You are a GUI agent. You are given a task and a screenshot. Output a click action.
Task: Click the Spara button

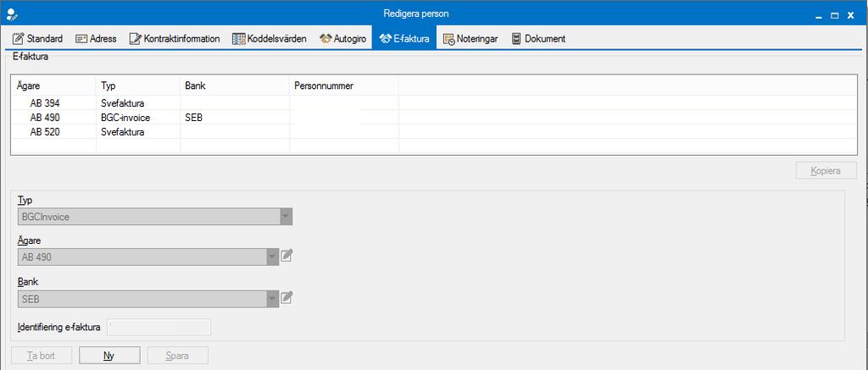(178, 355)
